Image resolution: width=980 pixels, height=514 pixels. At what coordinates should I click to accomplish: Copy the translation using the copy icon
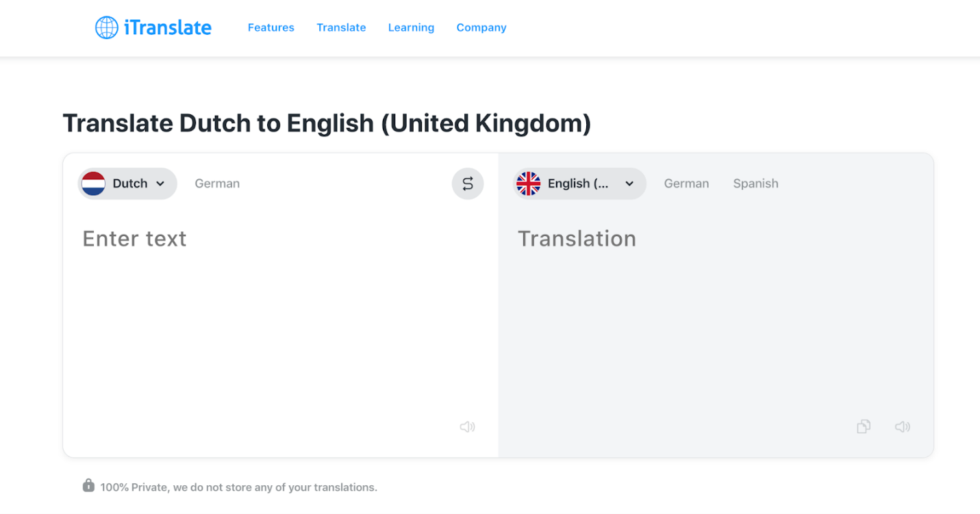point(863,426)
